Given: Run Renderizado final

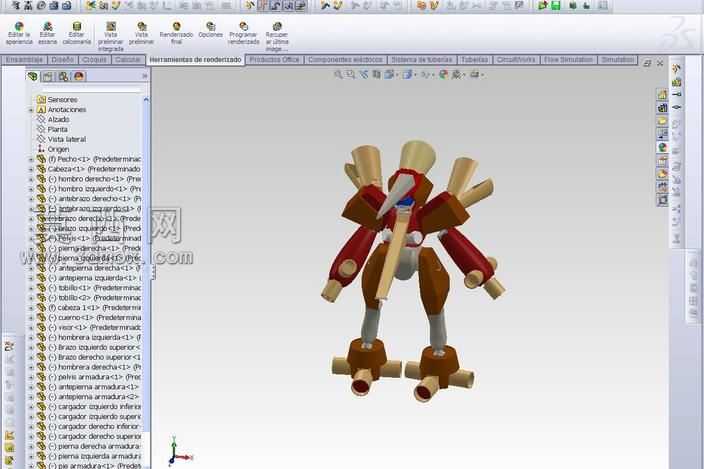Looking at the screenshot, I should 176,33.
